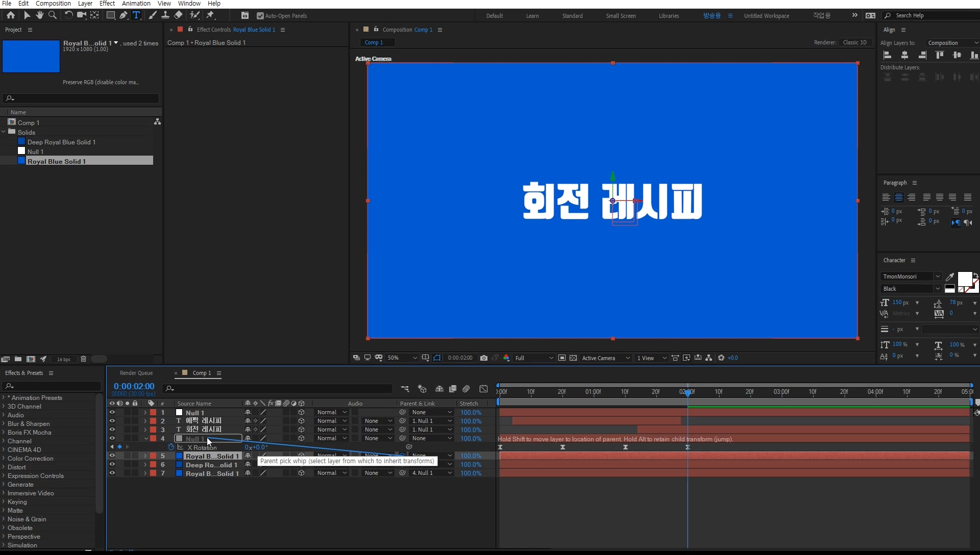Toggle visibility of Deep Royal Blue layer 6
980x555 pixels.
click(112, 465)
